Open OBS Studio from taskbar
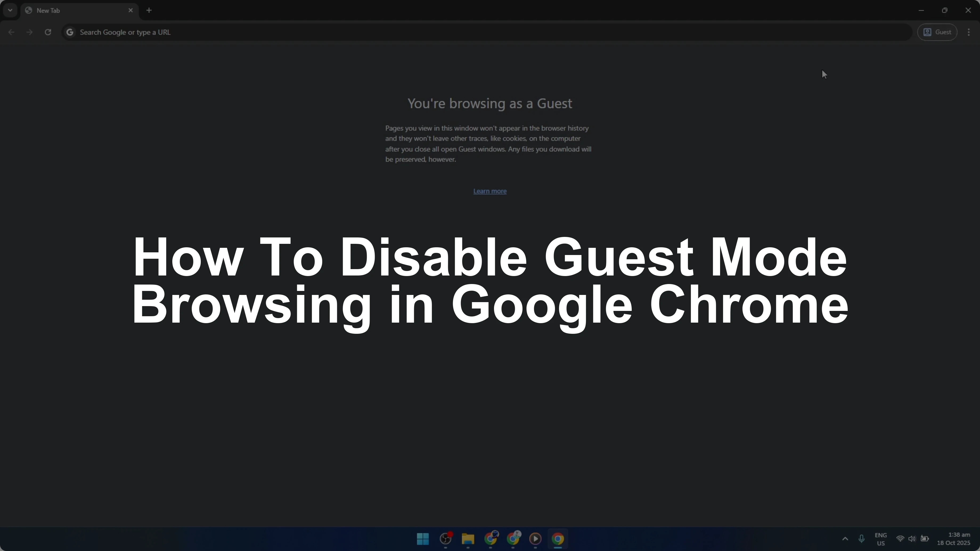This screenshot has width=980, height=551. [446, 539]
